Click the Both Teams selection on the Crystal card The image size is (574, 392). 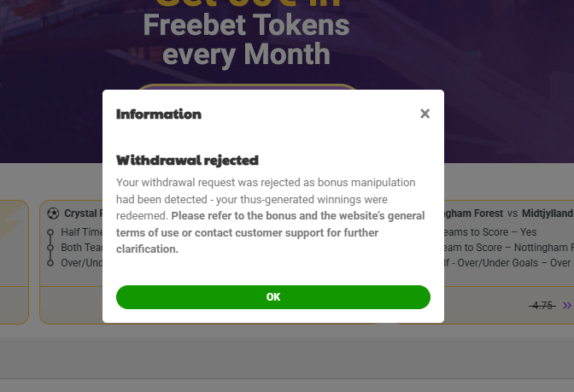81,247
